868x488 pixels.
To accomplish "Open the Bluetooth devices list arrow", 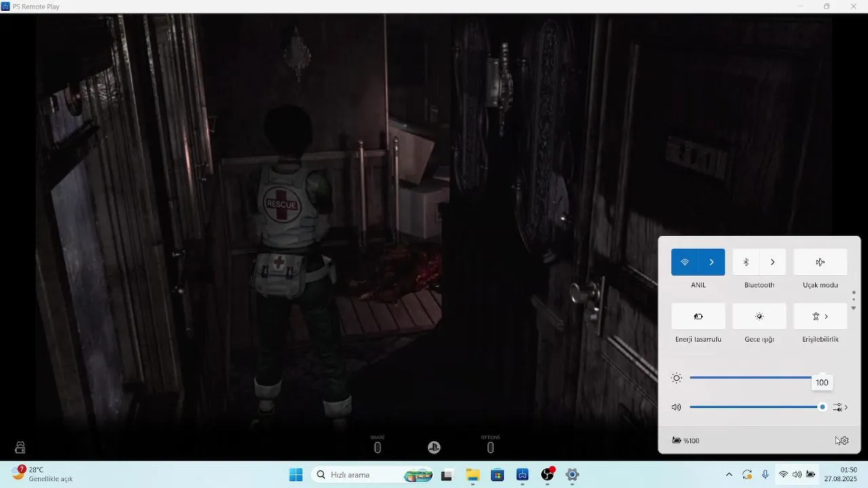I will [x=772, y=262].
